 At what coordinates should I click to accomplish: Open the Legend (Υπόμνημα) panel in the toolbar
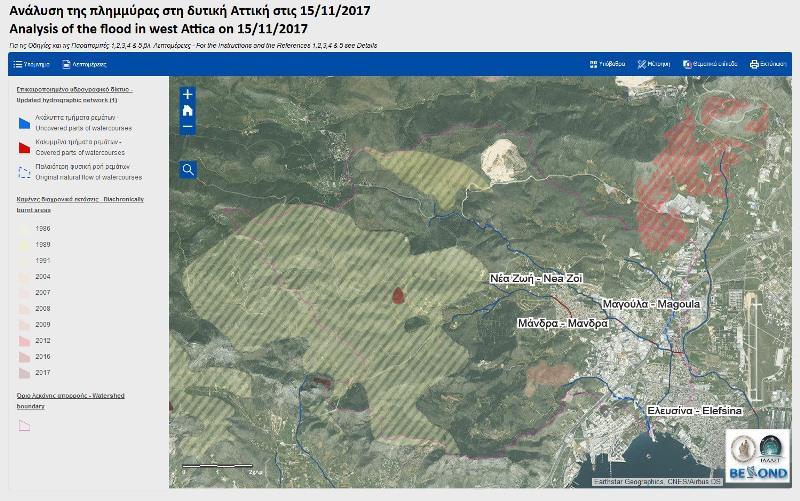click(x=32, y=64)
